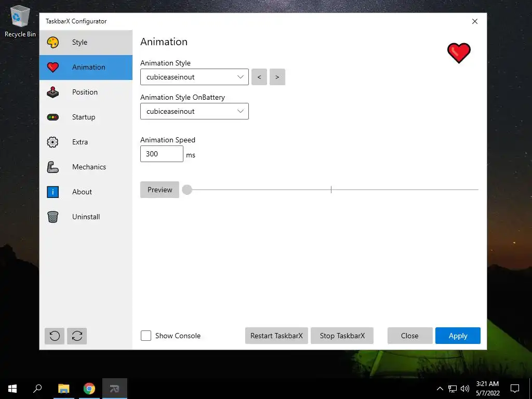Open the Startup section

tap(86, 117)
